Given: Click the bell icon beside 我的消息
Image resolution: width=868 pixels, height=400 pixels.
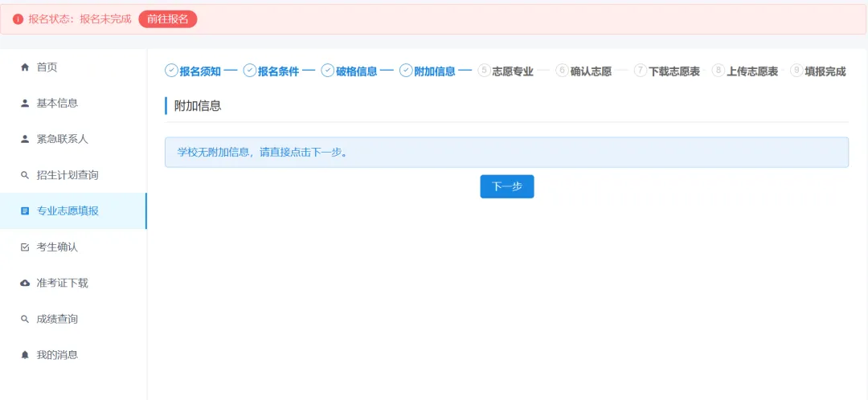Looking at the screenshot, I should pyautogui.click(x=24, y=355).
